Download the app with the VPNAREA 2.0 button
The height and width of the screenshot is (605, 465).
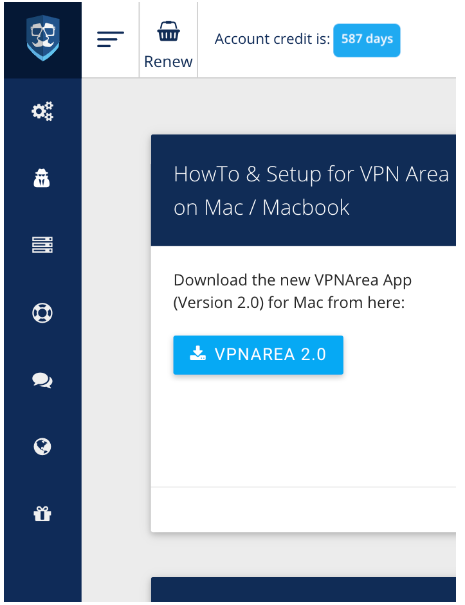(258, 355)
